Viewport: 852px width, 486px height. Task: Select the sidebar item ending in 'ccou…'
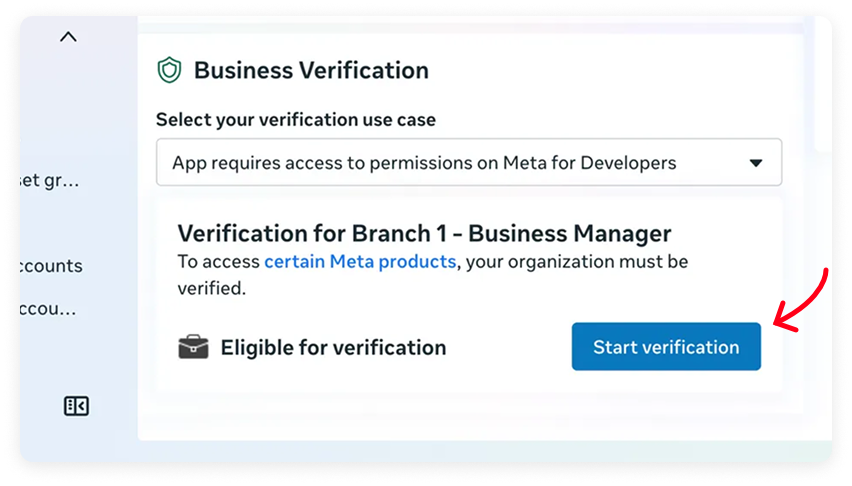[x=50, y=309]
